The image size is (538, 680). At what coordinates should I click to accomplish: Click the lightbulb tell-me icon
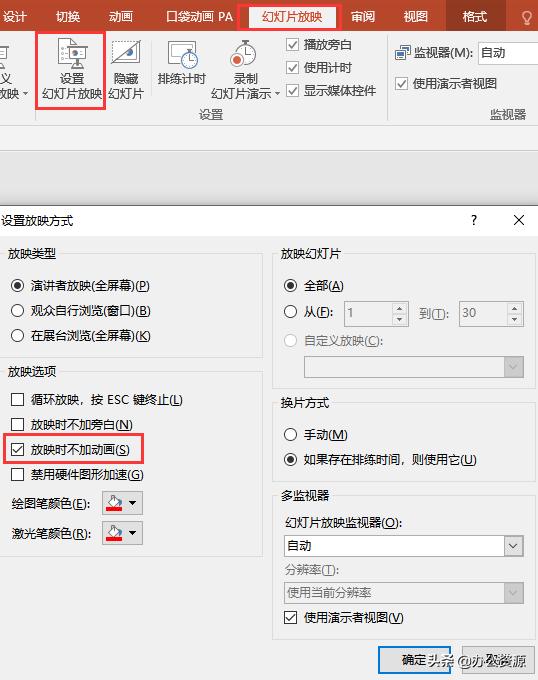[x=526, y=17]
